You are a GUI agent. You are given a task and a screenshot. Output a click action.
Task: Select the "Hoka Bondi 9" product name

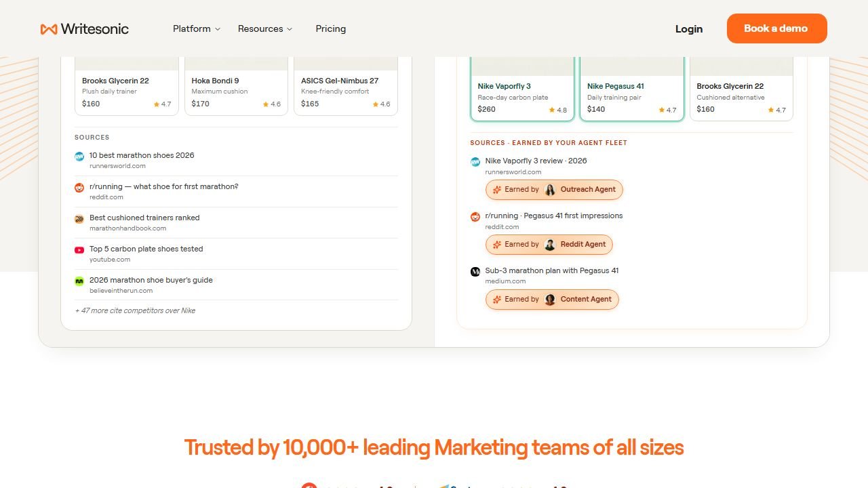click(x=216, y=81)
